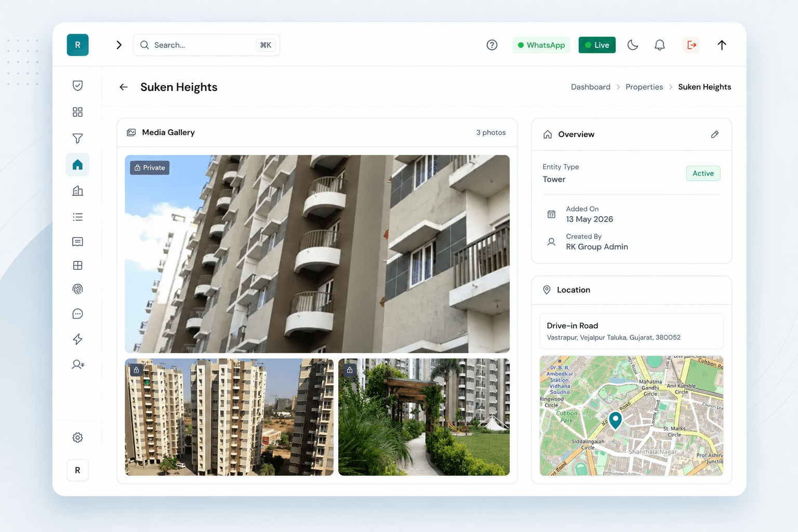Edit Overview with the pencil icon
The width and height of the screenshot is (798, 532).
click(x=715, y=135)
